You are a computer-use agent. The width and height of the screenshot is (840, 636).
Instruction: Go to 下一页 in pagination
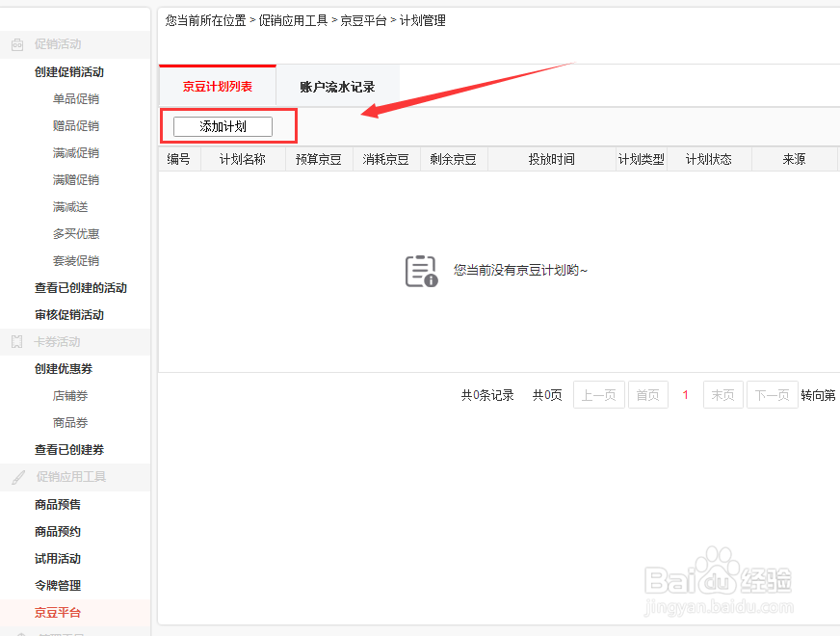click(x=772, y=395)
